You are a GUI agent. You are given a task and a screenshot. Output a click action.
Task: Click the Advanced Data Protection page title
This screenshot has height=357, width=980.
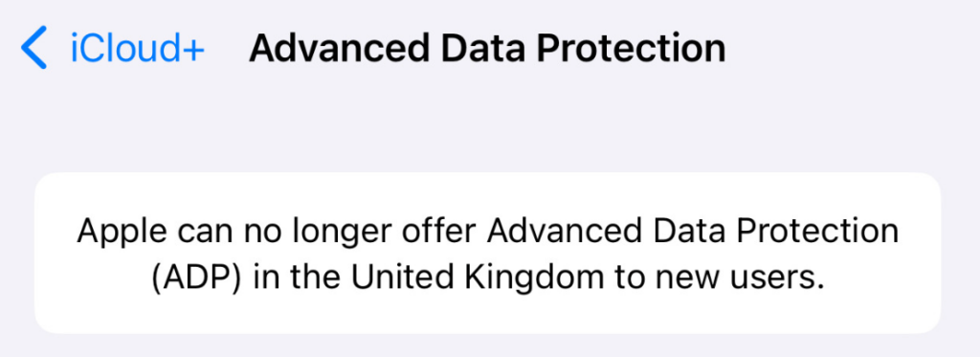pos(487,48)
